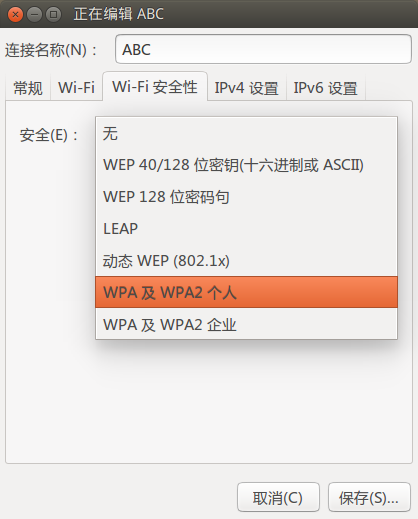Pick WEP 128 位密码句 option
Image resolution: width=418 pixels, height=519 pixels.
(x=246, y=197)
